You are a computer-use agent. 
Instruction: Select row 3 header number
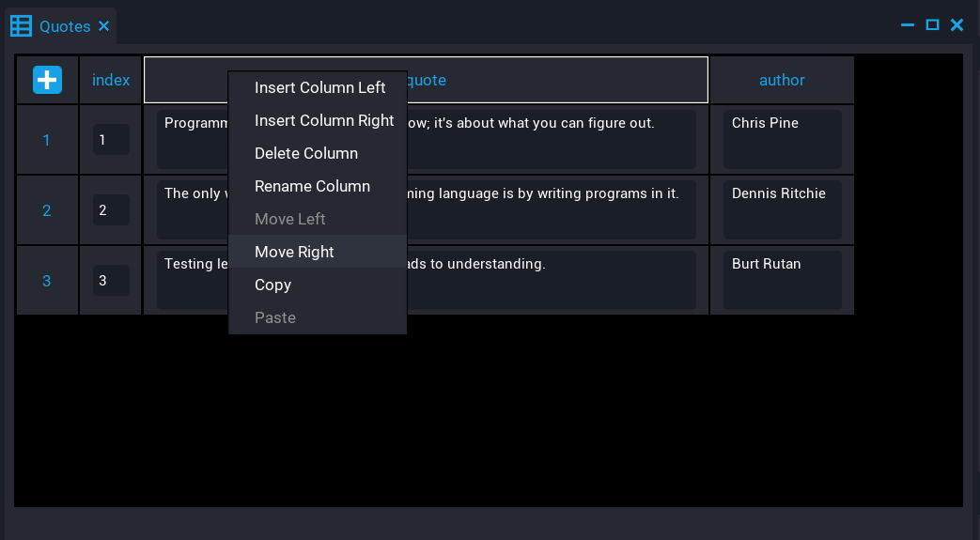click(x=47, y=281)
